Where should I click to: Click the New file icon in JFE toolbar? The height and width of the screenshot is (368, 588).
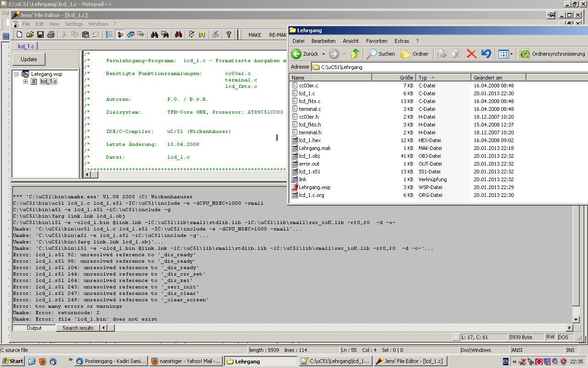coord(19,34)
